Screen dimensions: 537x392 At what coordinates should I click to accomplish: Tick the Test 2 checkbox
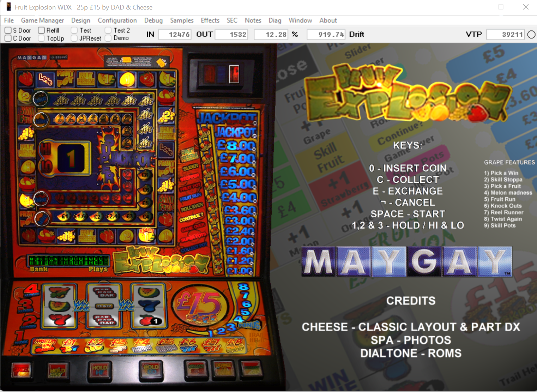[108, 30]
